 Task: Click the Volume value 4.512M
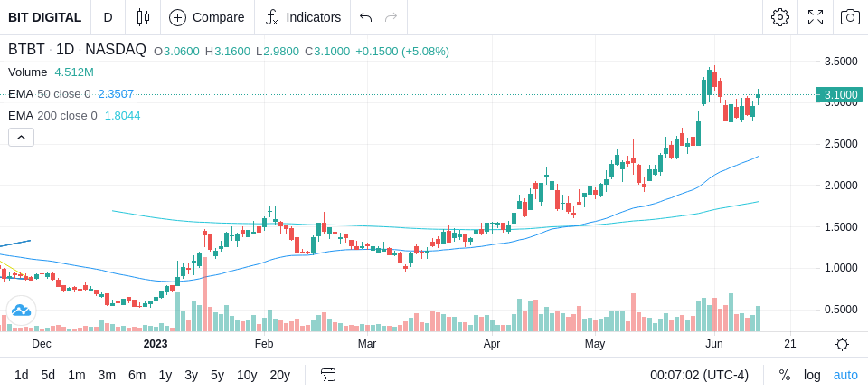pyautogui.click(x=74, y=72)
